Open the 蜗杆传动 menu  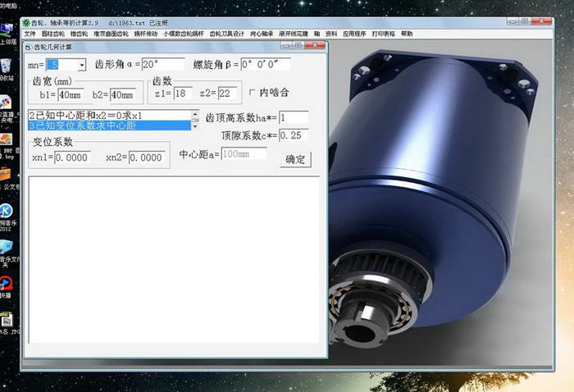[x=146, y=34]
